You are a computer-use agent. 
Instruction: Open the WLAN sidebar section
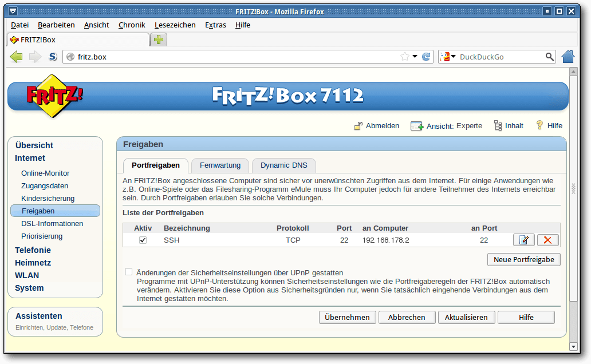27,275
